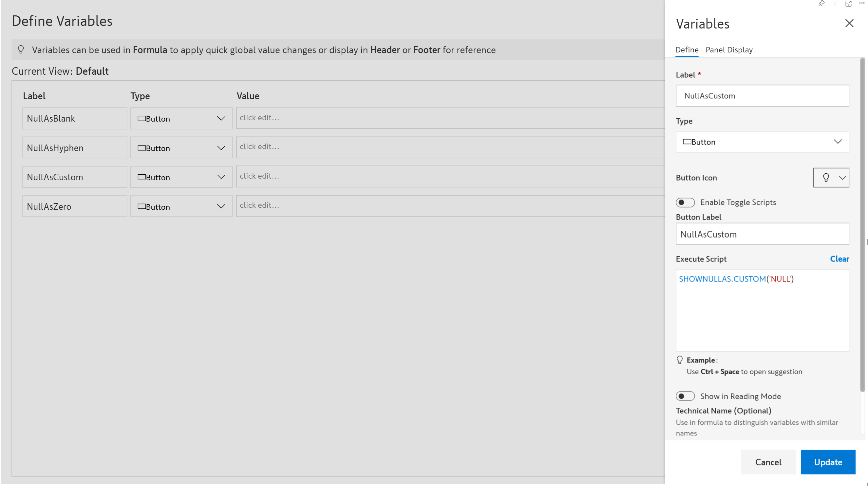
Task: Open focus mode with the pop-out icon
Action: pos(848,3)
